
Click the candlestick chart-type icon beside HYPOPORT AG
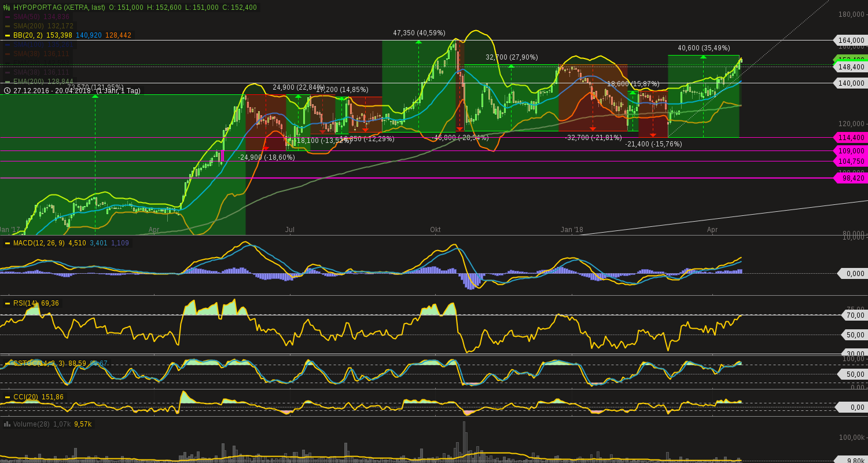point(7,8)
